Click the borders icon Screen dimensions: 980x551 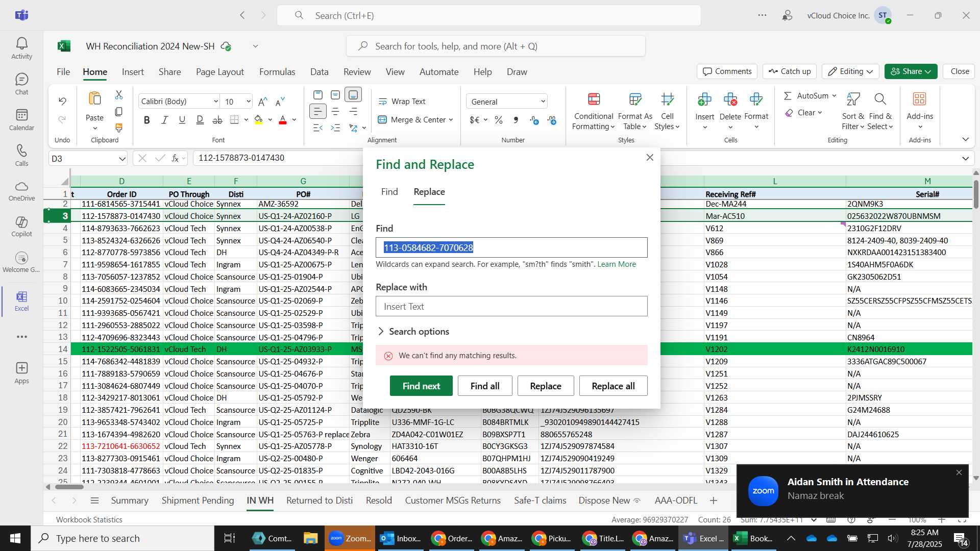[234, 120]
